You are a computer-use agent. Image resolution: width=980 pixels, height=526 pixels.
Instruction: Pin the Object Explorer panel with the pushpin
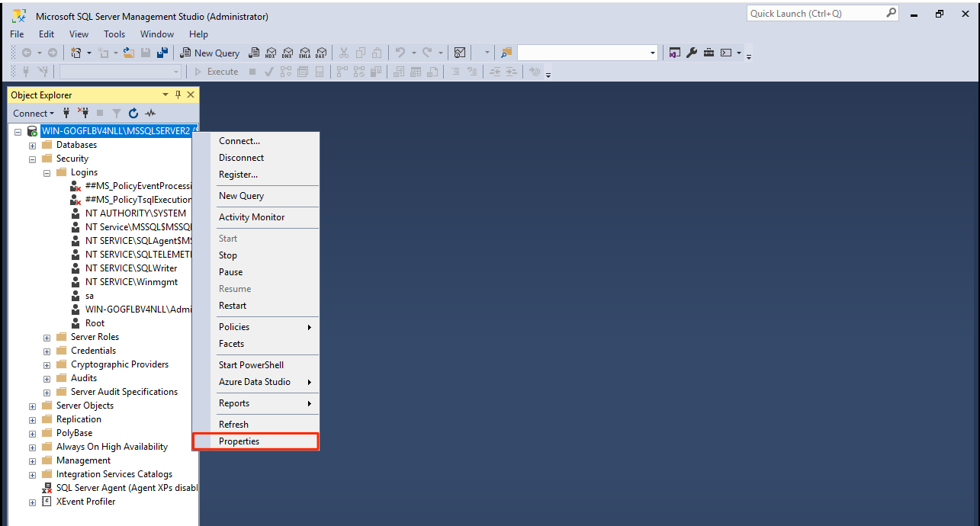coord(178,95)
